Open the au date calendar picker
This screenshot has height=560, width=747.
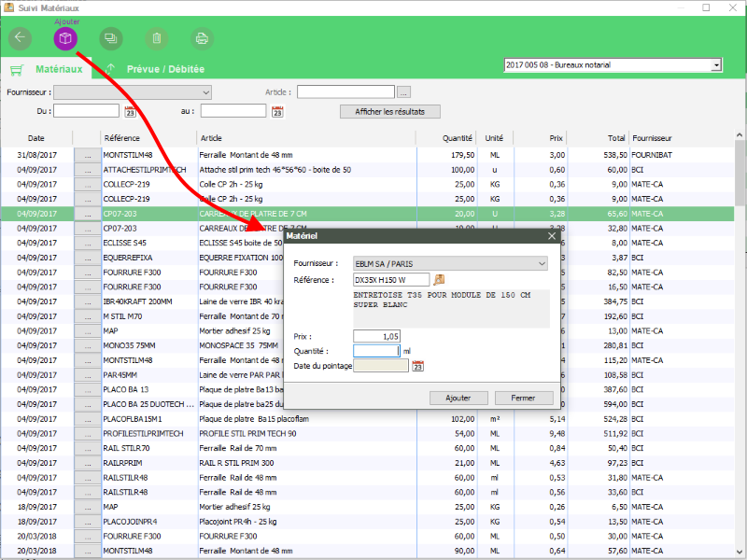pyautogui.click(x=277, y=111)
